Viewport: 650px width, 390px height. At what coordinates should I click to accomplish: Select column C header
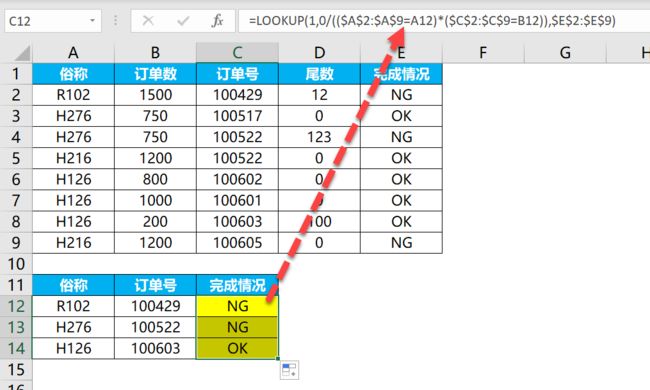pyautogui.click(x=237, y=53)
